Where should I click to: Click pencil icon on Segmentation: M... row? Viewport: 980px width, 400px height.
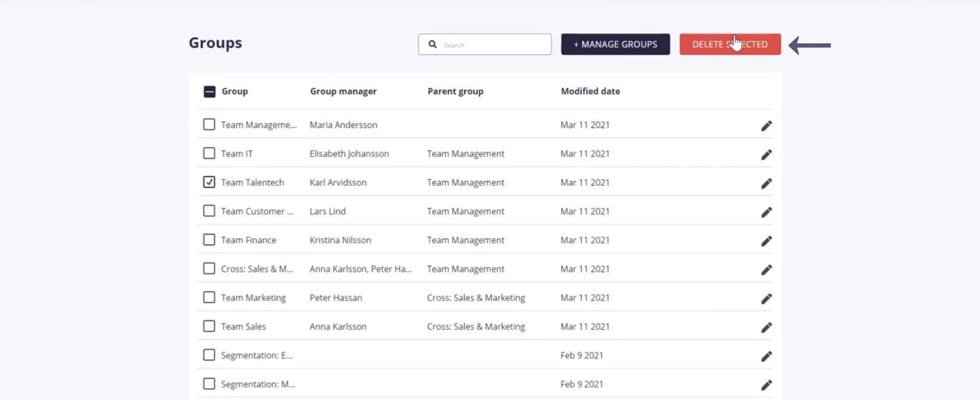pos(766,385)
